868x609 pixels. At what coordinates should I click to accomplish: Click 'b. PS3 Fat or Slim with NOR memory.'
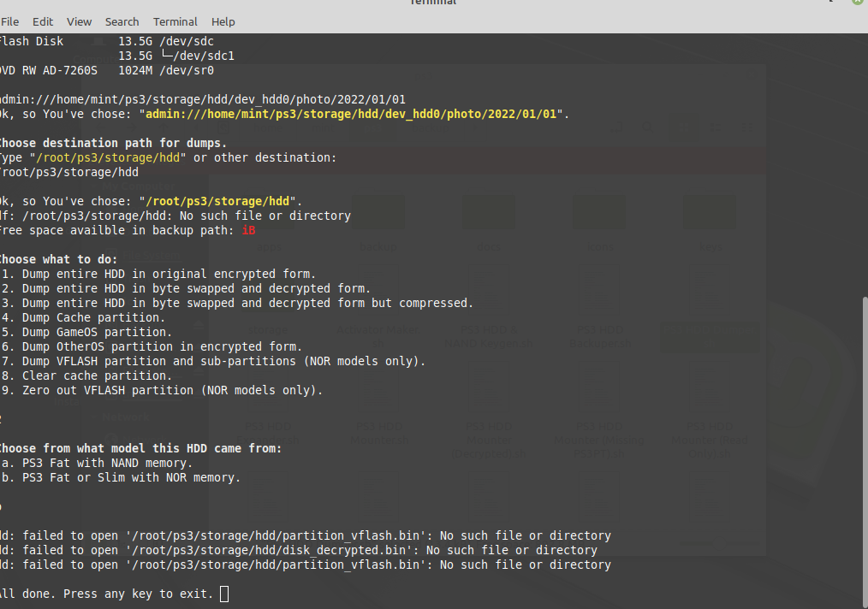coord(121,478)
